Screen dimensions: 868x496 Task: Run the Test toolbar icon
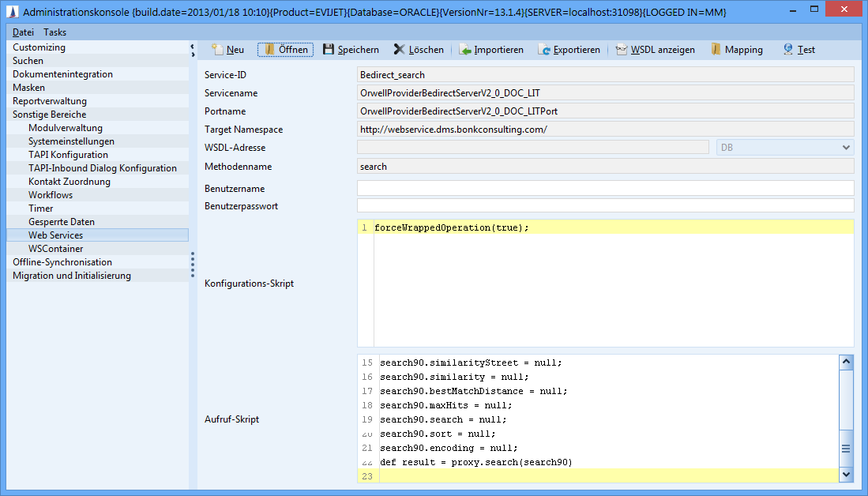(x=788, y=50)
